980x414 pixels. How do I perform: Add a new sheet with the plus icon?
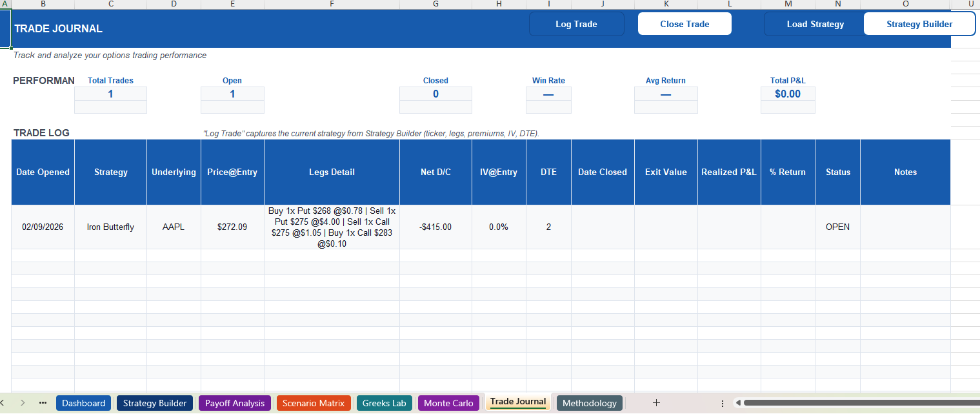(656, 402)
